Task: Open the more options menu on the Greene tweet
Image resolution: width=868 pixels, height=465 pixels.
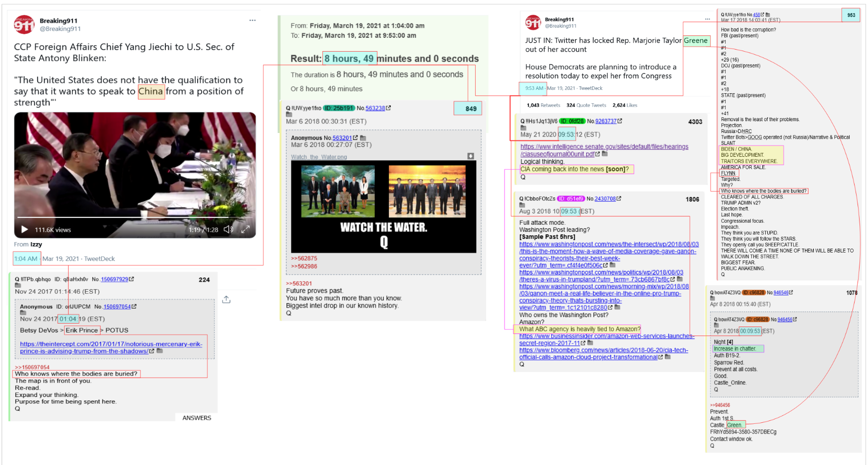Action: click(707, 19)
